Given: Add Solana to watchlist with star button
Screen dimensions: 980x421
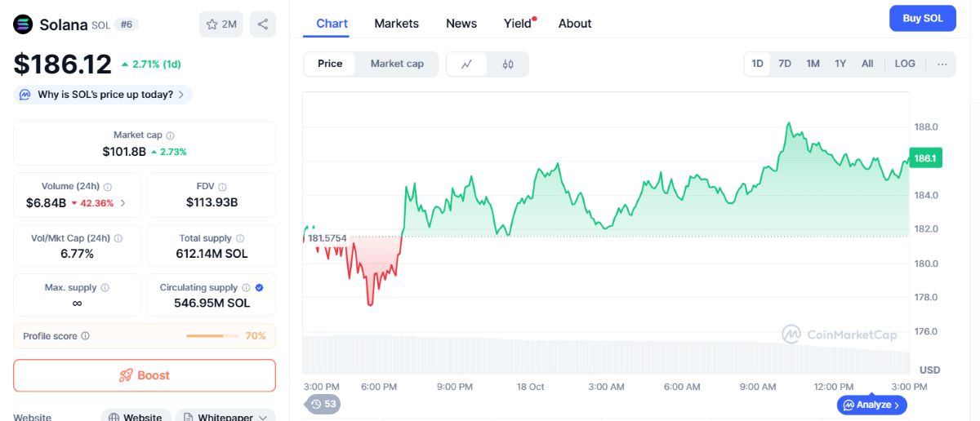Looking at the screenshot, I should pyautogui.click(x=221, y=24).
